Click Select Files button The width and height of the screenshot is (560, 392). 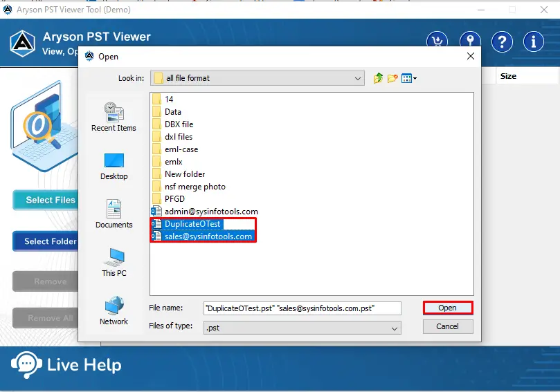tap(46, 200)
